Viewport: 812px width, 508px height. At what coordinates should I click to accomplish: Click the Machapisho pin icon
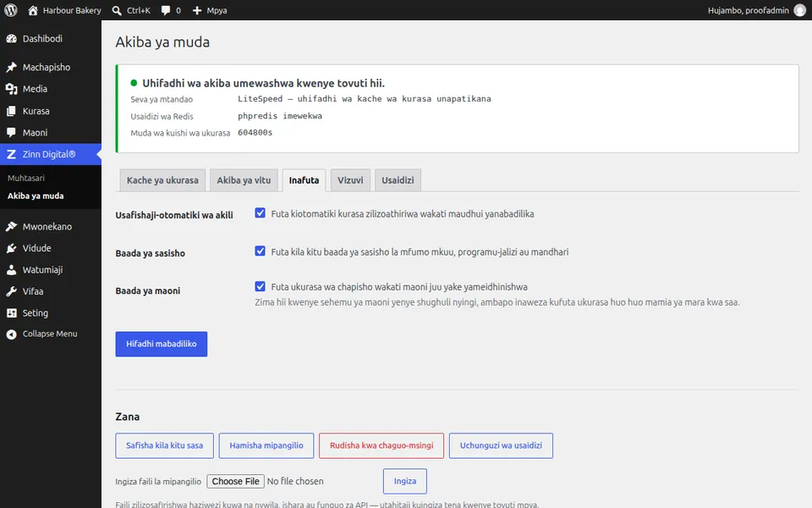click(11, 68)
